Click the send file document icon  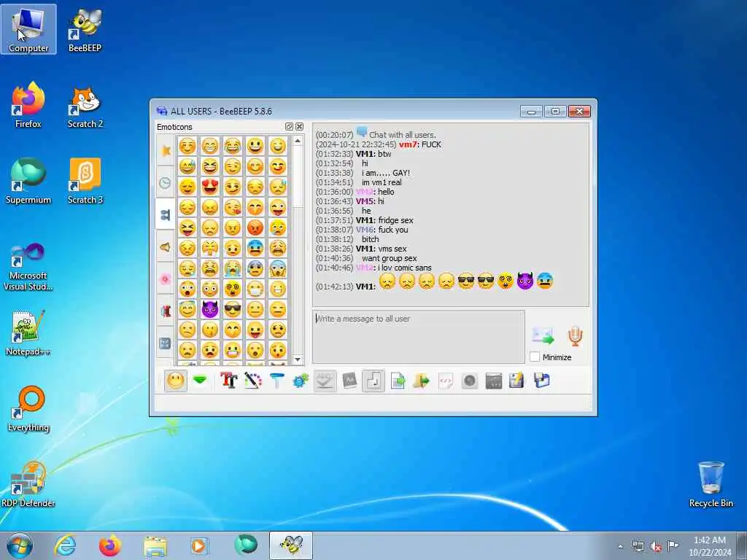[398, 381]
